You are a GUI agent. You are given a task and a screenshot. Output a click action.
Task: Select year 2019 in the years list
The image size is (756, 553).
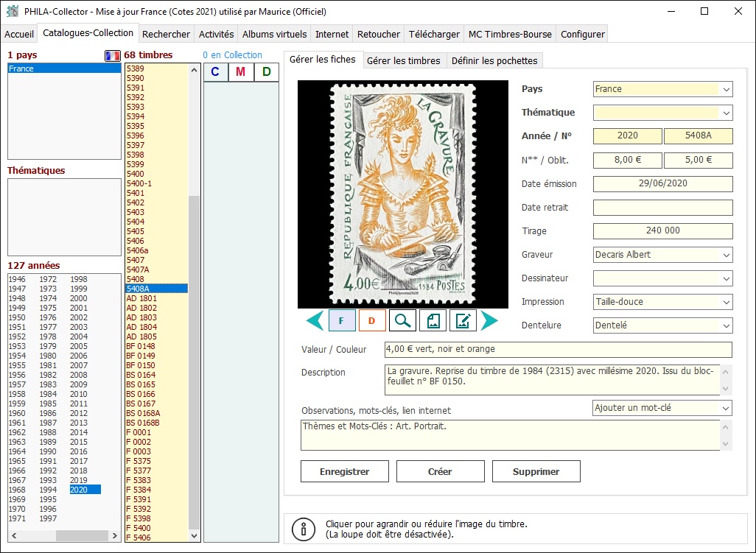pyautogui.click(x=79, y=480)
